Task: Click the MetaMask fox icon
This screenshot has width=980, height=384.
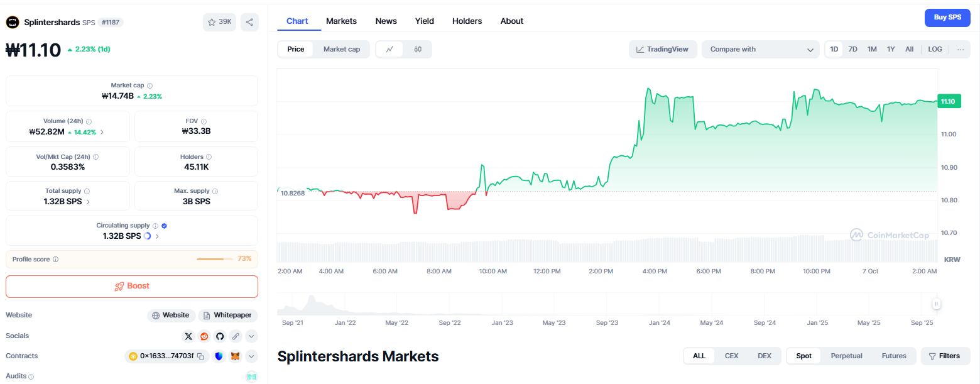Action: (x=235, y=356)
